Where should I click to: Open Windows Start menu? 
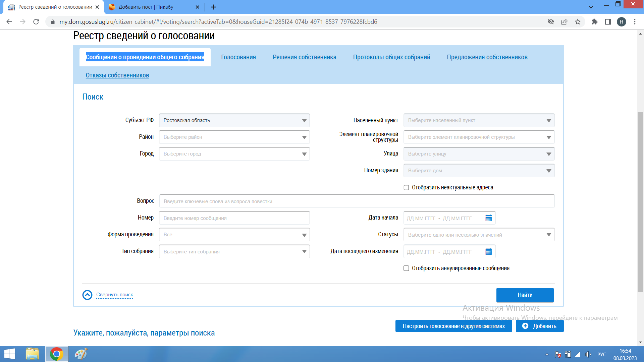coord(10,354)
